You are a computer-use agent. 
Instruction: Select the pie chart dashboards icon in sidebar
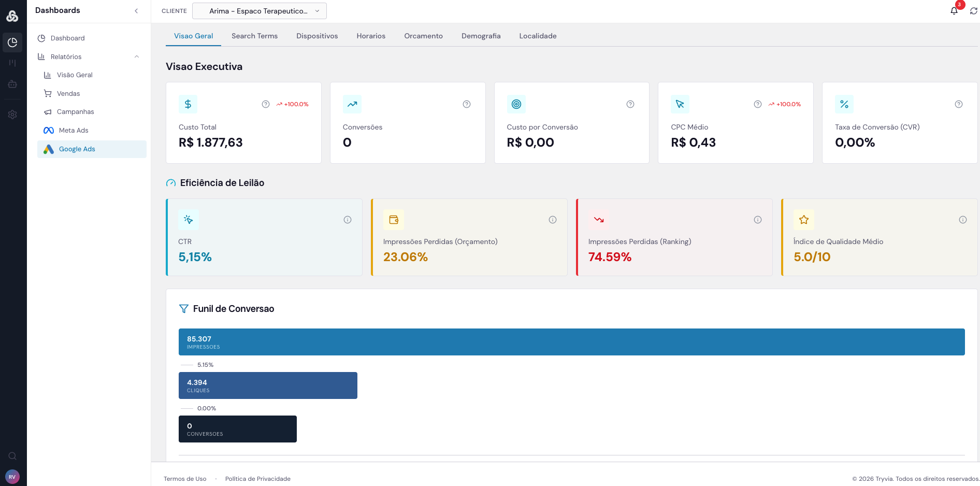point(12,42)
